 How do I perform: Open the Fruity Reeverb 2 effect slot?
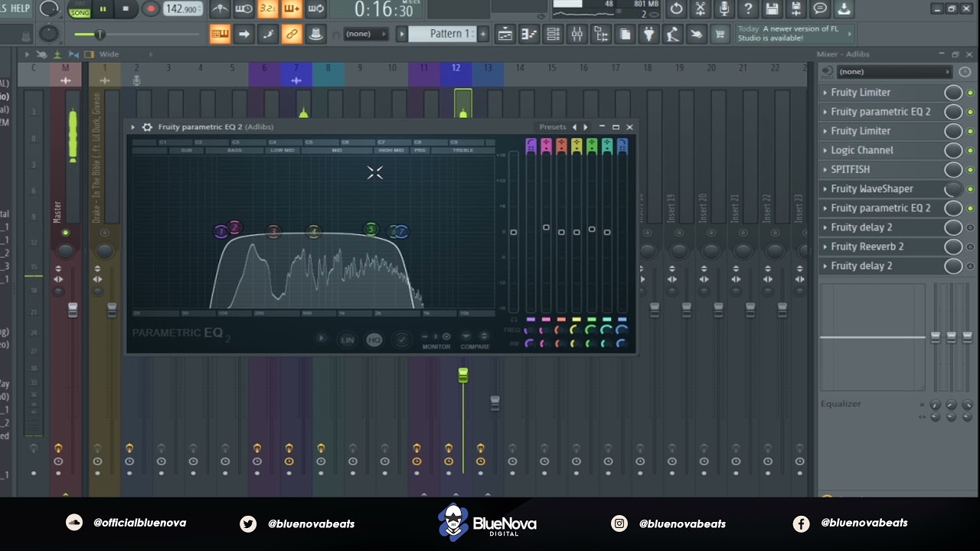(x=867, y=246)
